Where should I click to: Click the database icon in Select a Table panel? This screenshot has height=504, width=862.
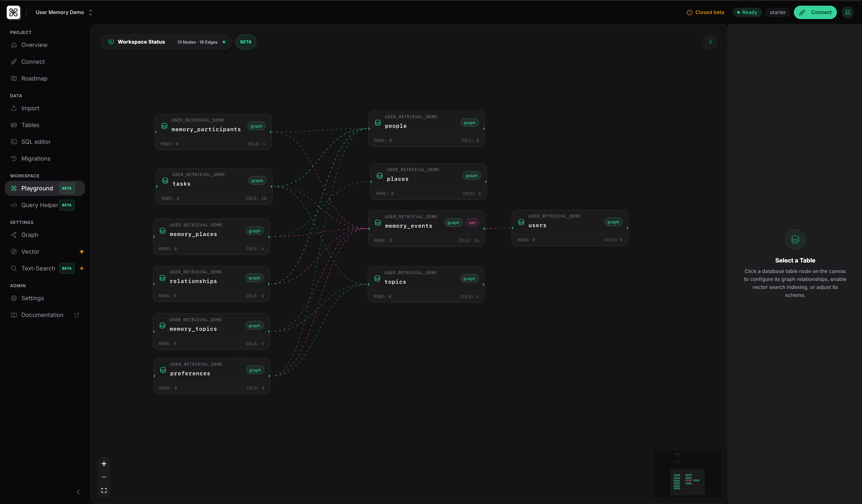(x=795, y=239)
